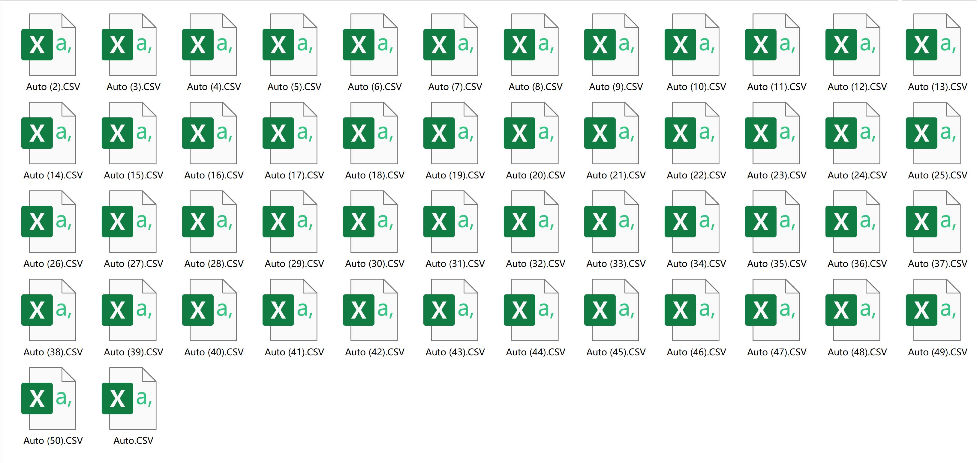Pick the Auto (8).CSV file icon

click(531, 44)
